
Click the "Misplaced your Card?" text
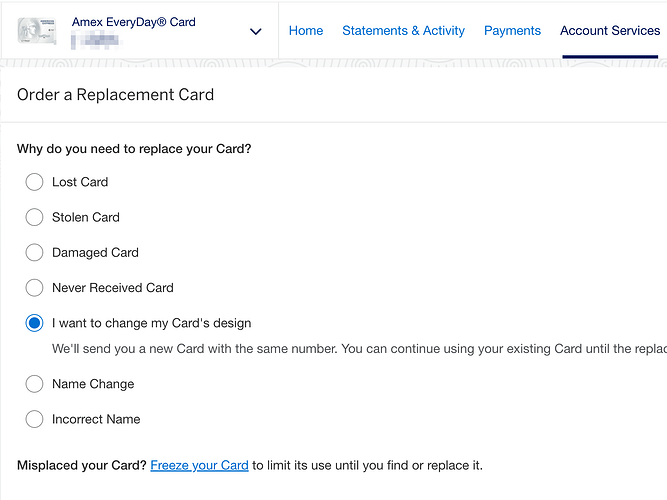click(81, 466)
